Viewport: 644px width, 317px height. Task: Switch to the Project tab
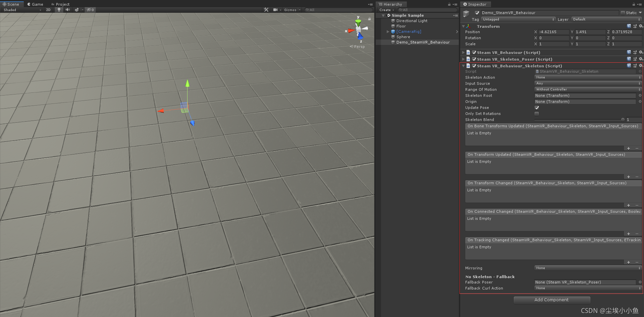click(x=60, y=4)
